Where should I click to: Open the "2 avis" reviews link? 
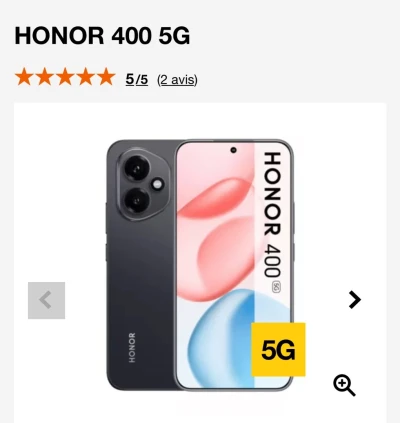tap(177, 80)
